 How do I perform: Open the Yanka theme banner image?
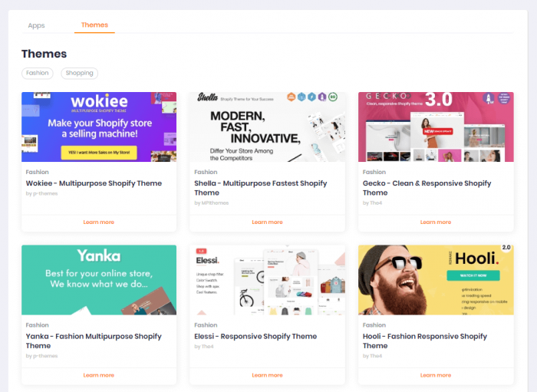[99, 280]
